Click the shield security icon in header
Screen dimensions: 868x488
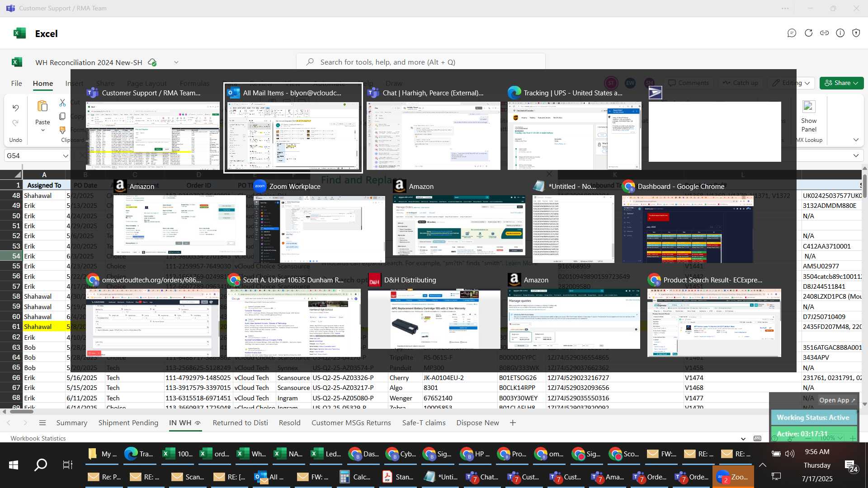coord(856,33)
